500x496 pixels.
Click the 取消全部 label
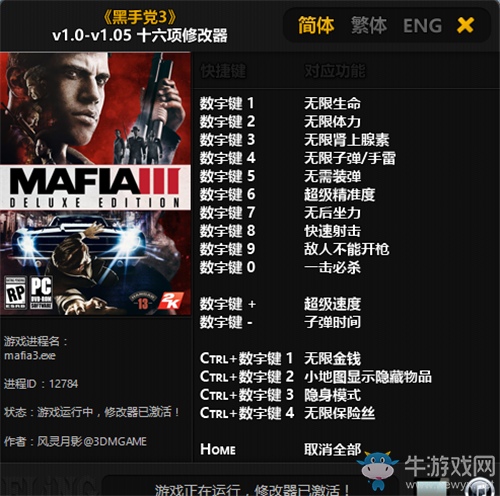click(332, 449)
